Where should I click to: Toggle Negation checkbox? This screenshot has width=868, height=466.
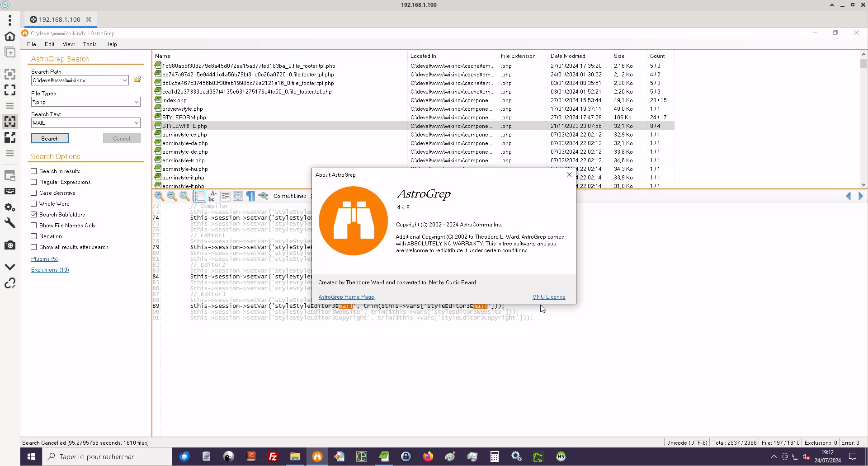coord(34,236)
